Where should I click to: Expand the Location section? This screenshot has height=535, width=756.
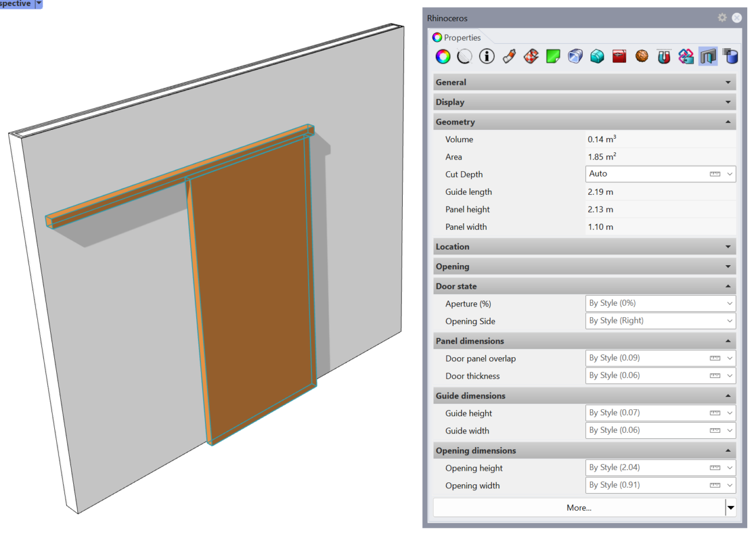coord(584,246)
